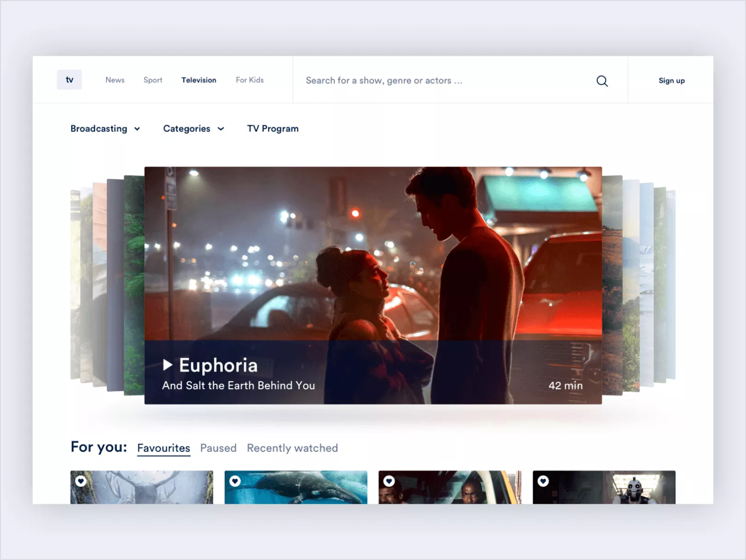Toggle favourite heart on the deer thumbnail

tap(81, 481)
